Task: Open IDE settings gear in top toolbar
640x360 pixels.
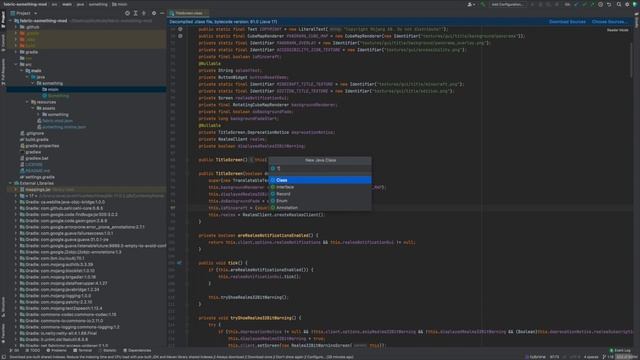Action: point(627,4)
